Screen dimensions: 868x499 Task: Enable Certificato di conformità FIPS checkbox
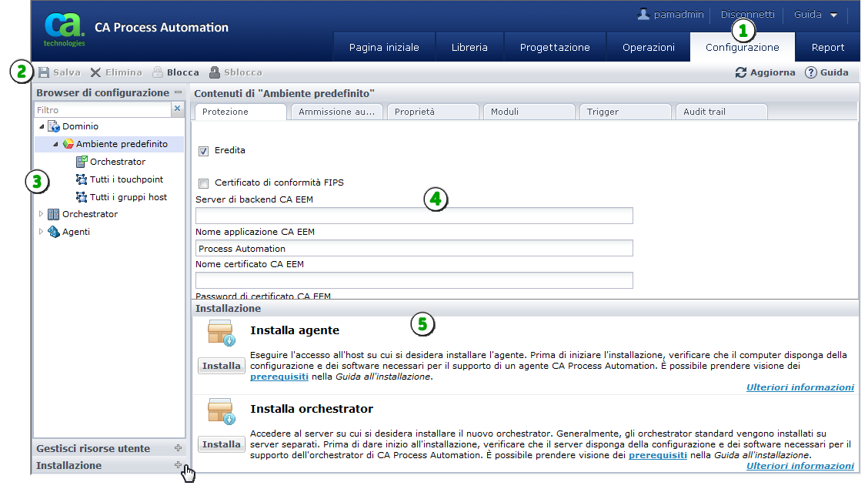204,183
